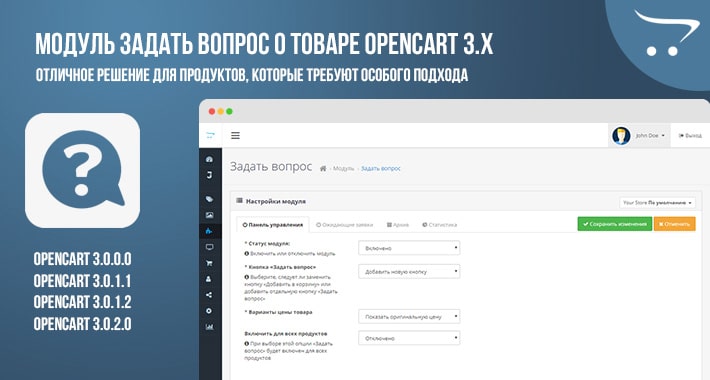
Task: Open the Статус модуля dropdown set to Включено
Action: point(409,248)
